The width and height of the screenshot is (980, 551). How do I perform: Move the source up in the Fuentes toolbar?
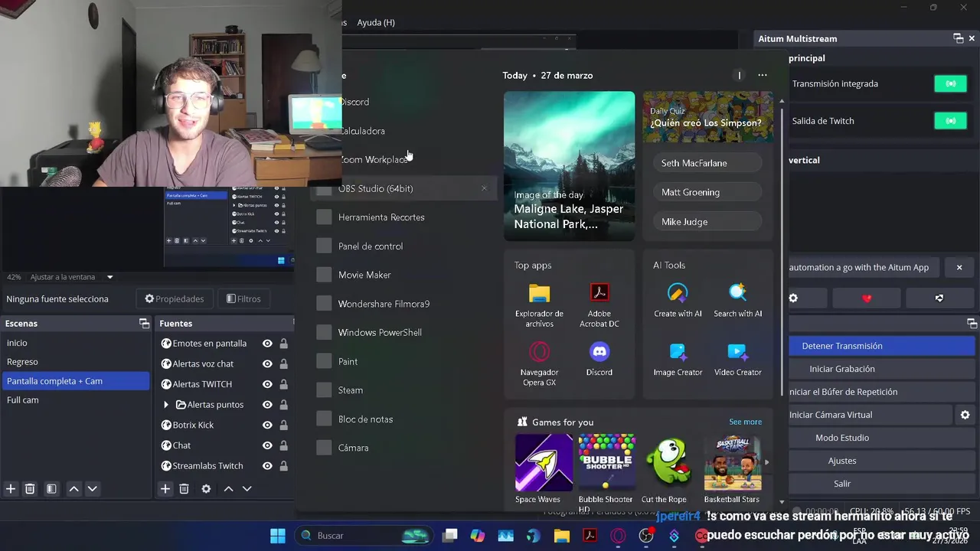(228, 488)
